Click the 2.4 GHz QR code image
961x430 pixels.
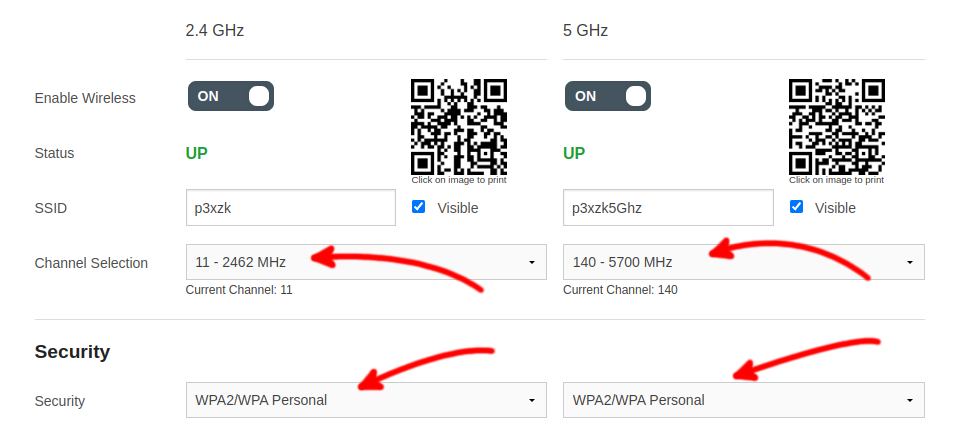[x=459, y=126]
